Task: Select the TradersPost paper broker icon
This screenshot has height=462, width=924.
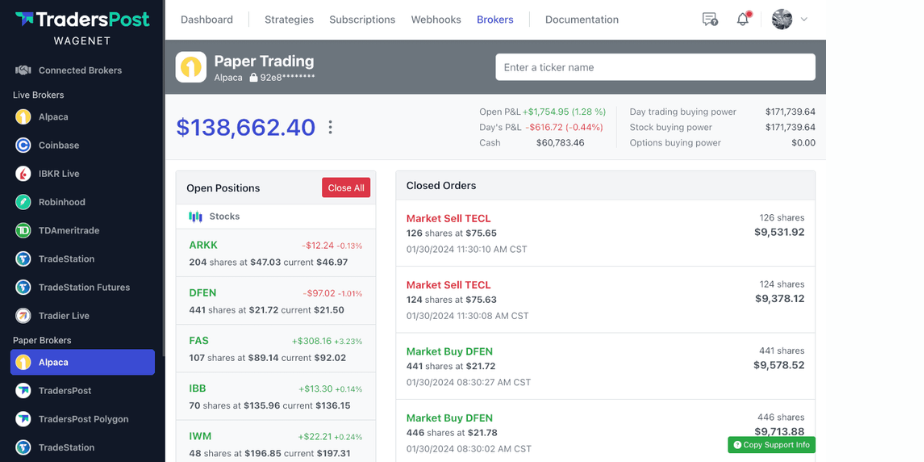Action: point(23,390)
